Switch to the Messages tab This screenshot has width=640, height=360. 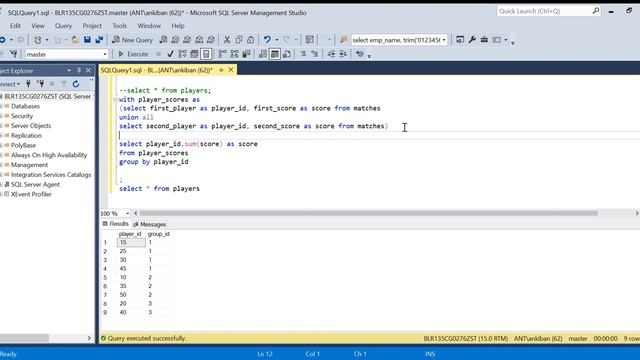point(149,224)
